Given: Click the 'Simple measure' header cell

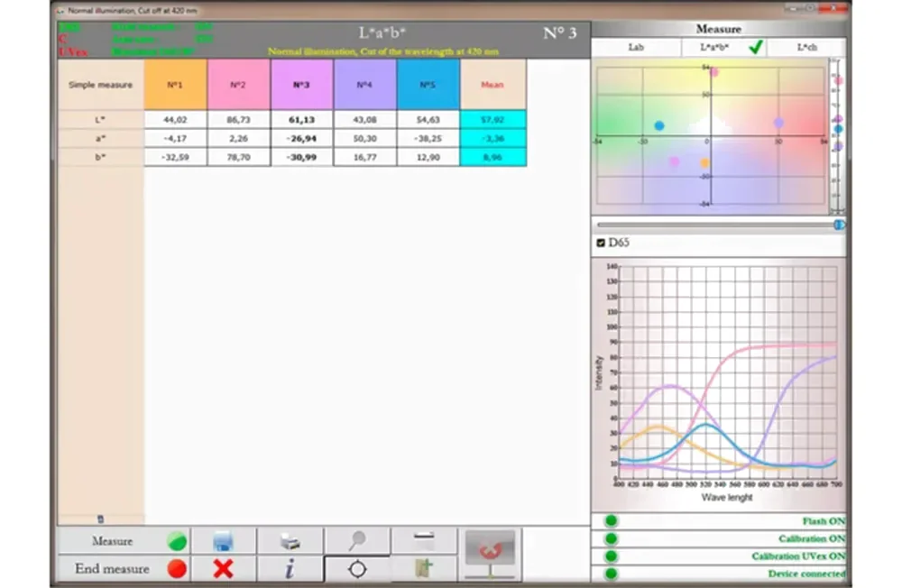Looking at the screenshot, I should tap(101, 85).
